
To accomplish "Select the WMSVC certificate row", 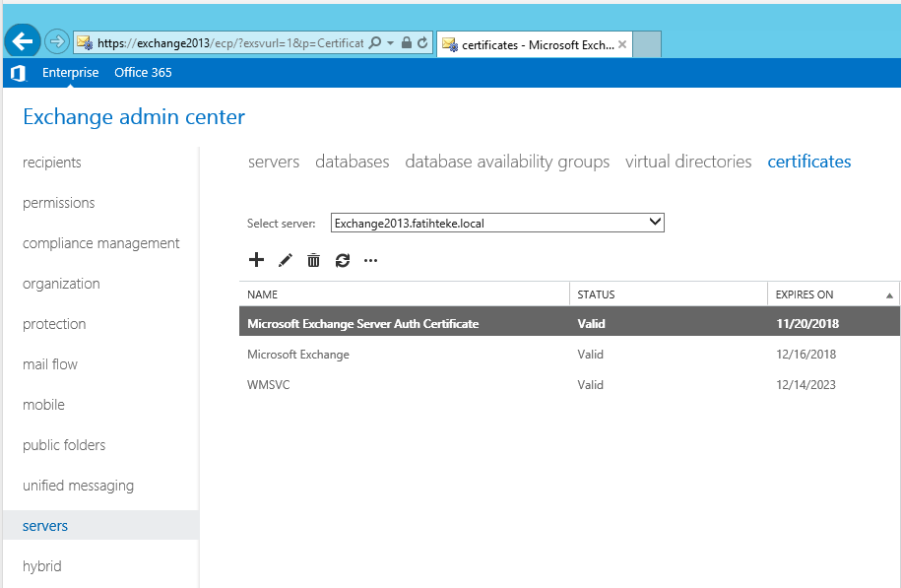I will (269, 385).
